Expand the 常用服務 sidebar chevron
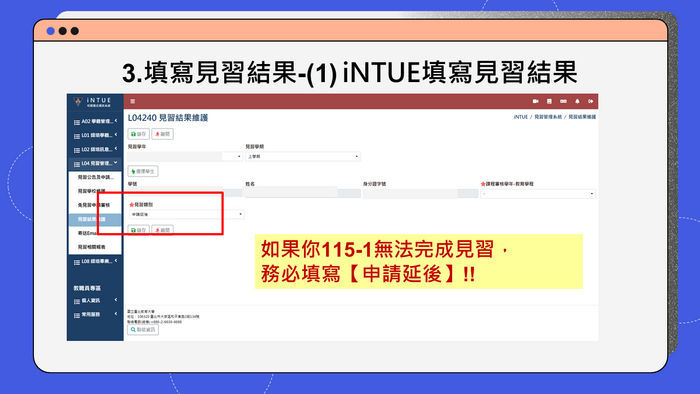Image resolution: width=700 pixels, height=394 pixels. [x=116, y=314]
